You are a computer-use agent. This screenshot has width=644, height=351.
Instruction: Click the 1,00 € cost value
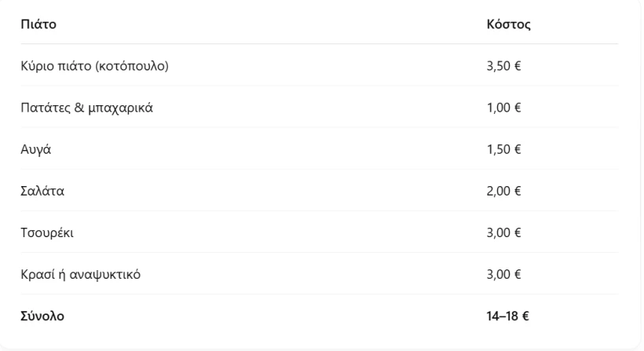[x=503, y=108]
